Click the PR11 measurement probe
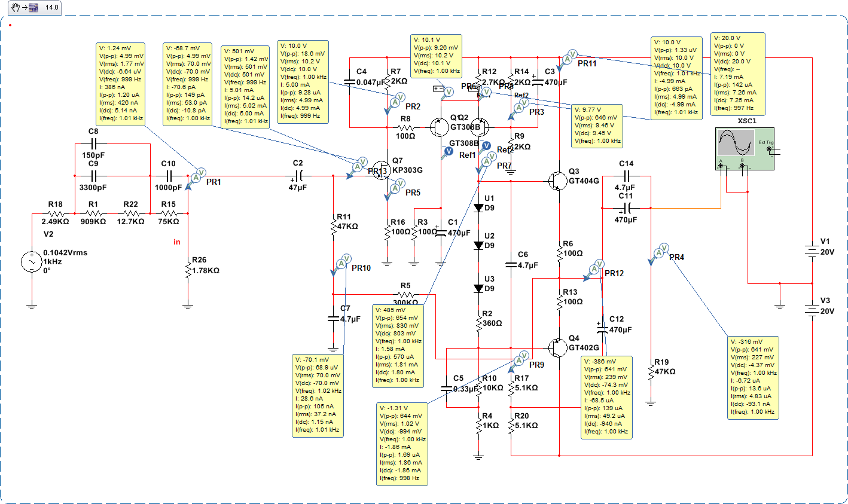 [x=566, y=60]
